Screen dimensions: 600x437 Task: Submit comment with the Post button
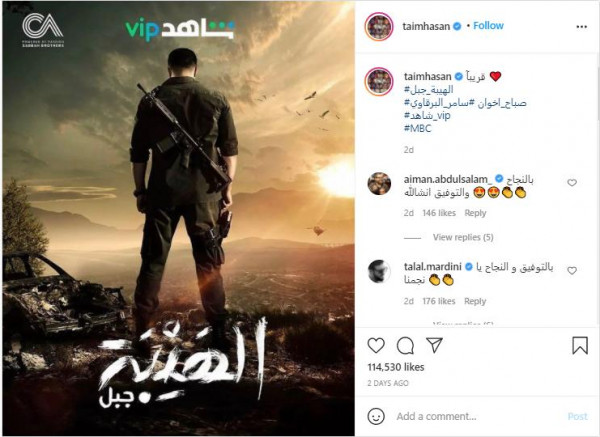click(x=577, y=416)
